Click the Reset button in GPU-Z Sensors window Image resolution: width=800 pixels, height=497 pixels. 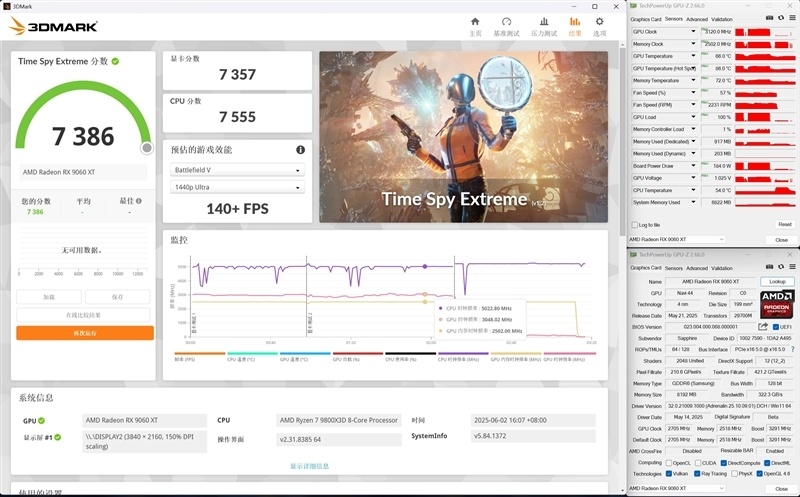(785, 225)
